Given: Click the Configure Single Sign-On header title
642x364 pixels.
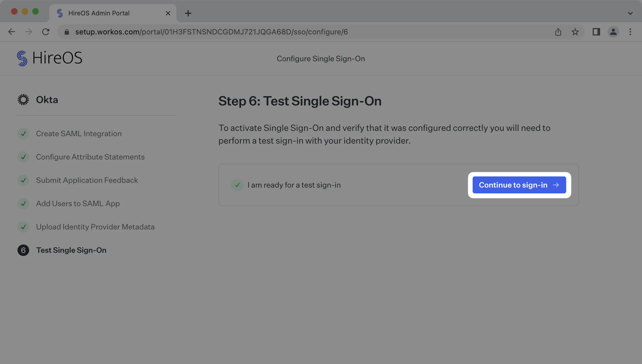Looking at the screenshot, I should (x=321, y=59).
